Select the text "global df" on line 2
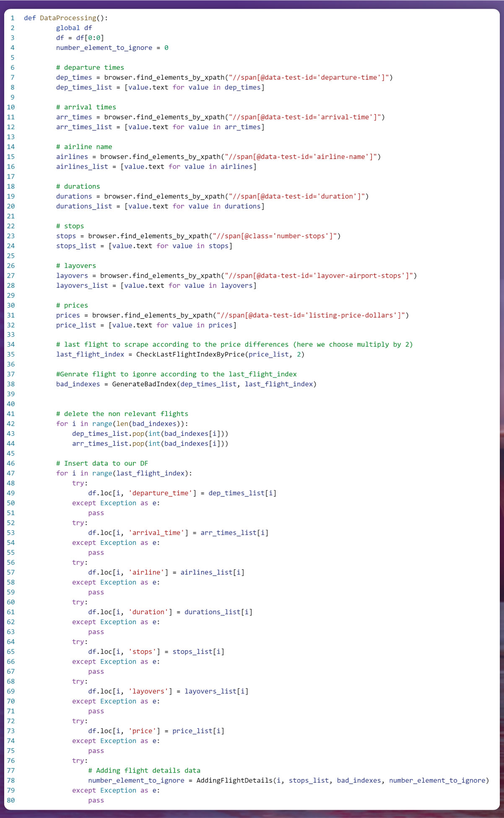504x818 pixels. pos(74,28)
